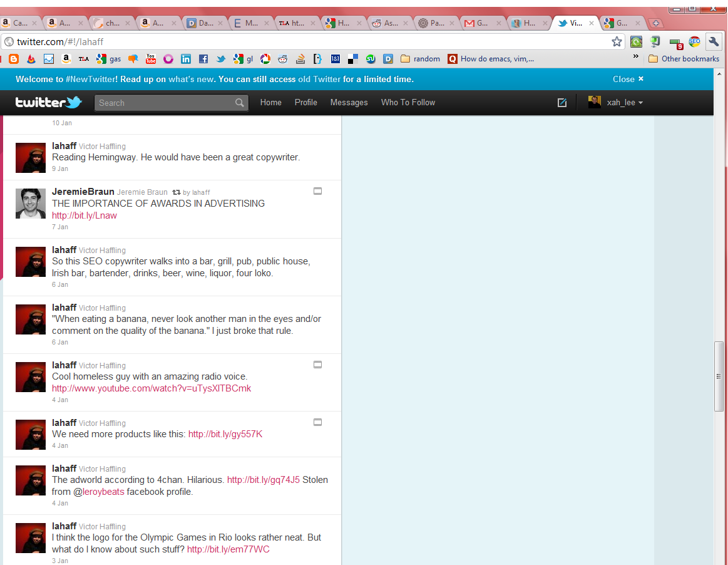Image resolution: width=728 pixels, height=565 pixels.
Task: Click the address bar URL twitter.com/#!/lahaff
Action: [x=60, y=42]
